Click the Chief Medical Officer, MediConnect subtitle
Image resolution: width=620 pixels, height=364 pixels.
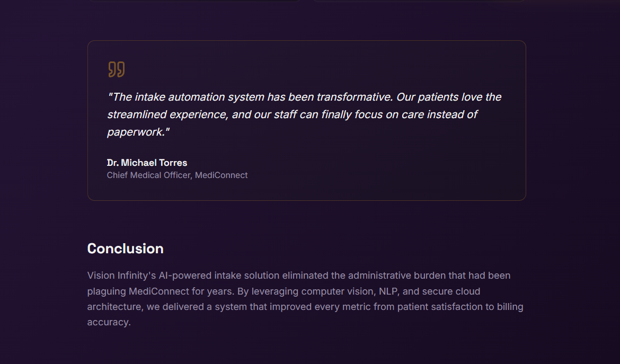tap(177, 175)
